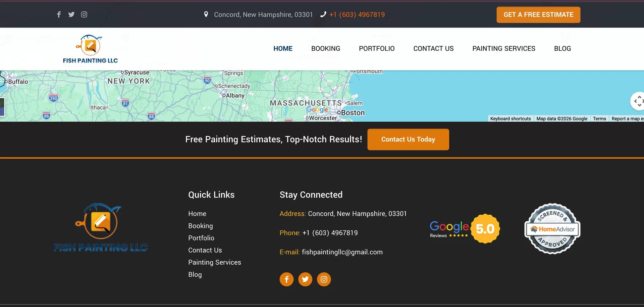This screenshot has width=644, height=307.
Task: Click the footer Fish Painting LLC logo
Action: [x=101, y=227]
